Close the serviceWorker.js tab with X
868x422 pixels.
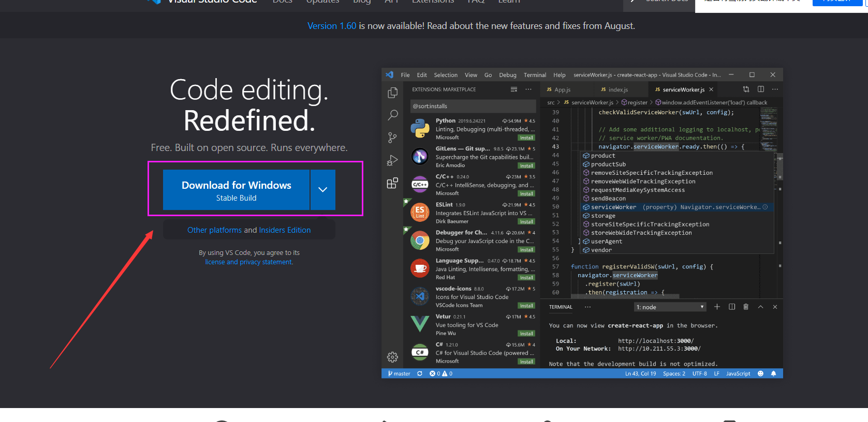click(x=711, y=89)
